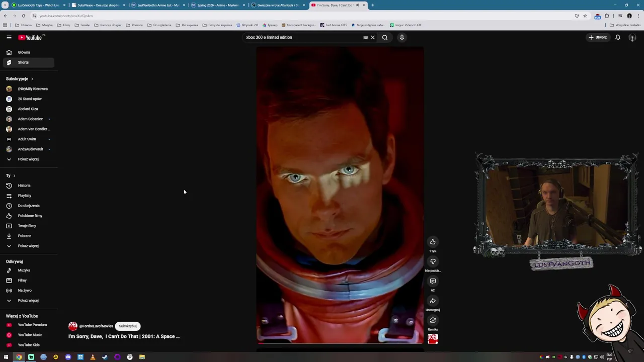Open Historia in the sidebar
The image size is (644, 362).
[x=28, y=186]
